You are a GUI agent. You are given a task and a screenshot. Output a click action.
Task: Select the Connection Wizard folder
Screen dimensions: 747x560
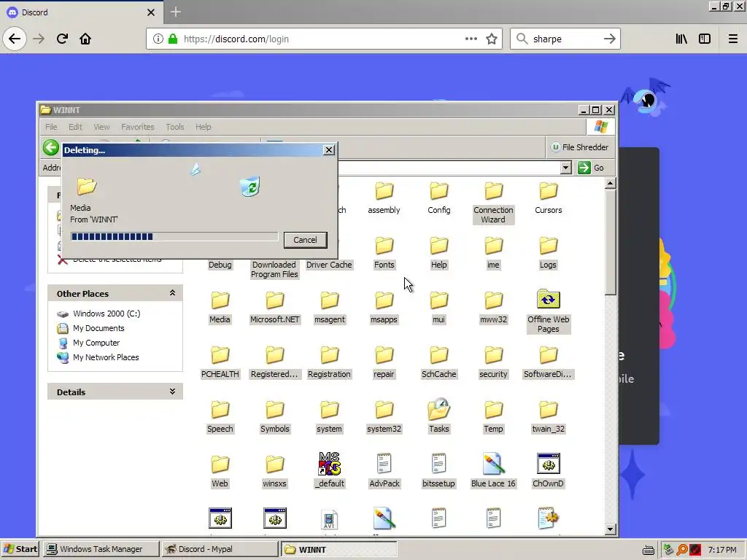point(493,203)
